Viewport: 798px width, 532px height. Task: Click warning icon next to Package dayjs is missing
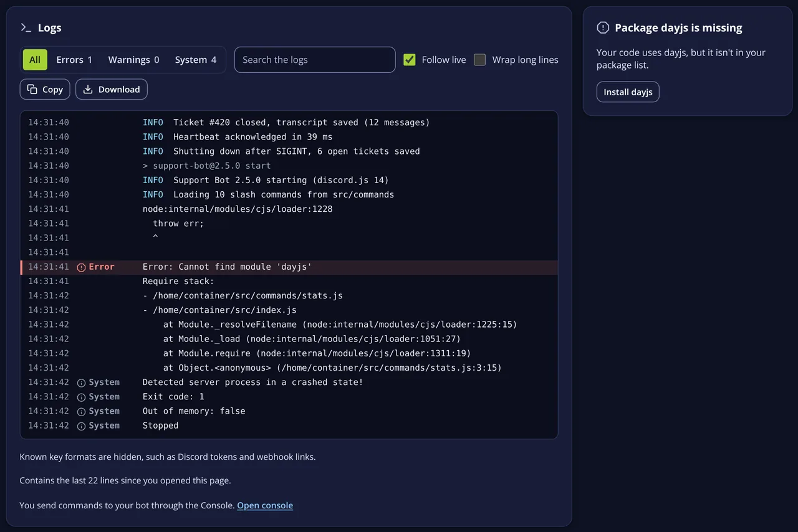click(603, 27)
